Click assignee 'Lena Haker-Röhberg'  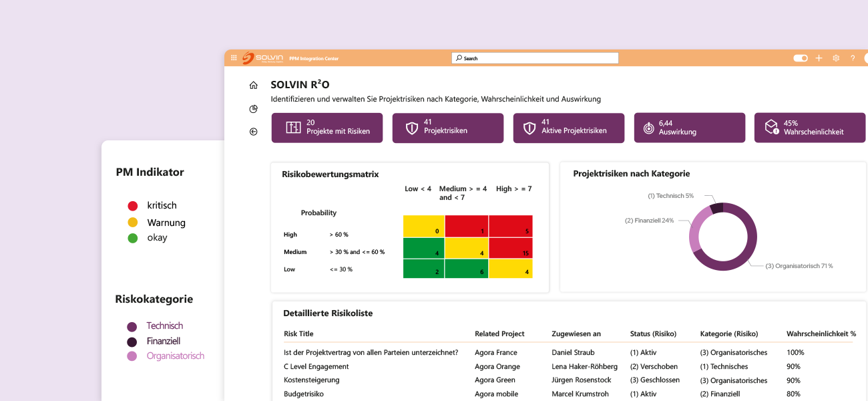(585, 366)
